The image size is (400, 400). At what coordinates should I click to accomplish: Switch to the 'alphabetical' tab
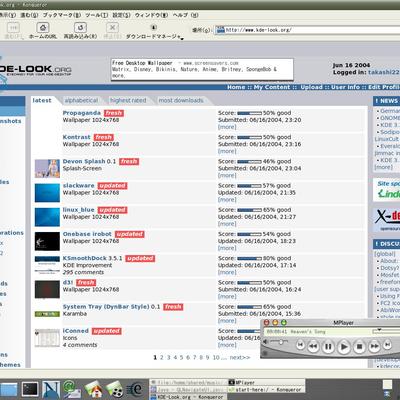[x=81, y=100]
